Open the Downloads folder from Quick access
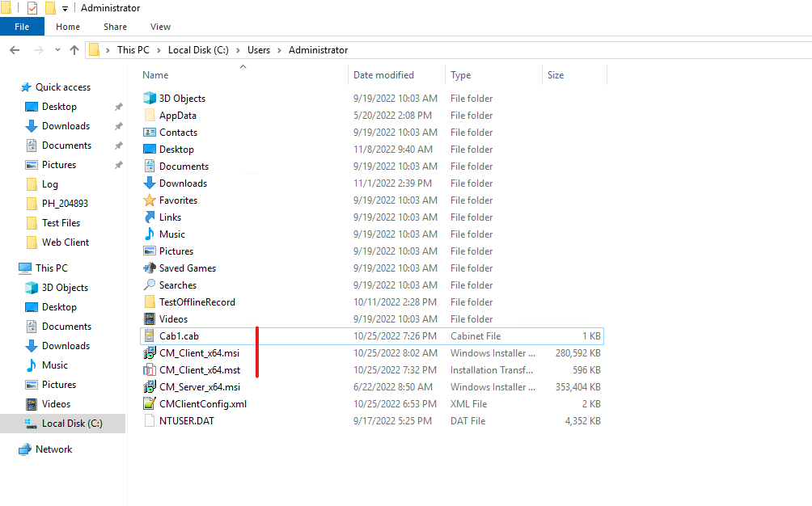This screenshot has height=506, width=812. [x=66, y=125]
